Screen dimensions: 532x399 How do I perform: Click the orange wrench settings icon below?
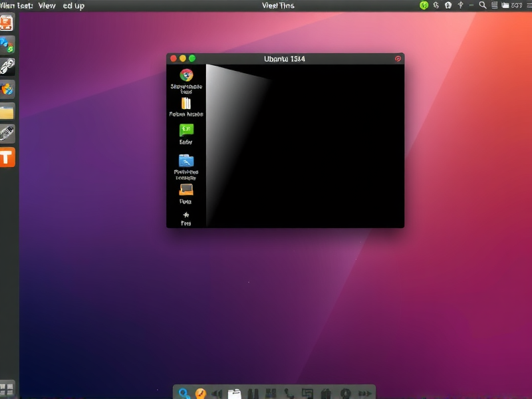[199, 391]
